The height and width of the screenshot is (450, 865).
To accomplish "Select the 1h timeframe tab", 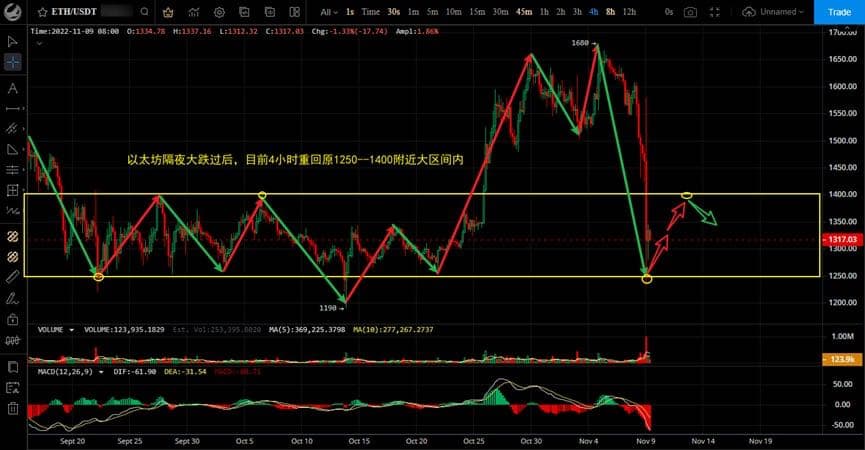I will [x=544, y=12].
